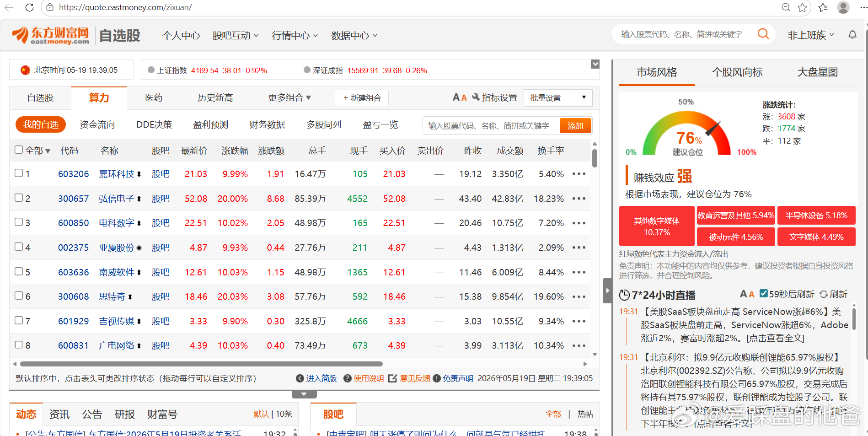Click the refresh 刷新 icon
Image resolution: width=868 pixels, height=436 pixels.
tap(824, 294)
